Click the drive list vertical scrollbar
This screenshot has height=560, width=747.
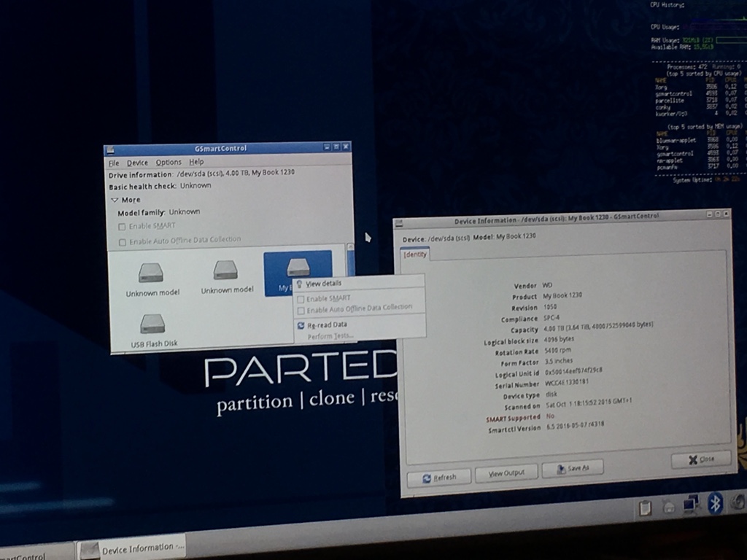click(351, 260)
